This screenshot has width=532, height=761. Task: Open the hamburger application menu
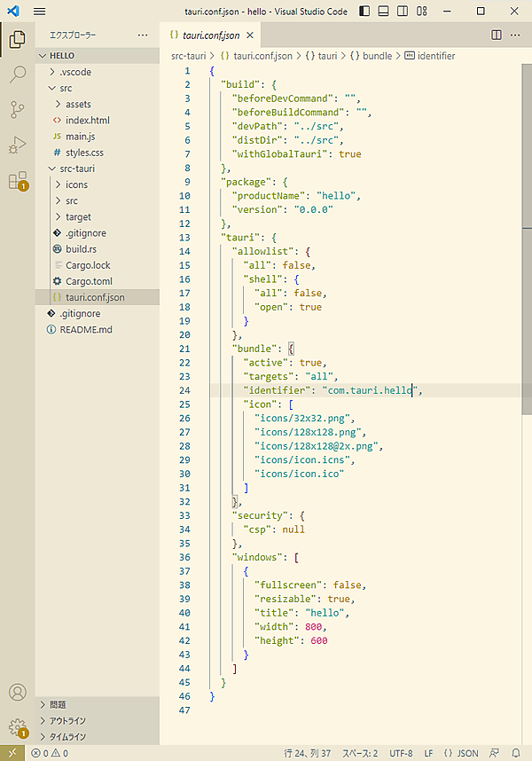(39, 12)
